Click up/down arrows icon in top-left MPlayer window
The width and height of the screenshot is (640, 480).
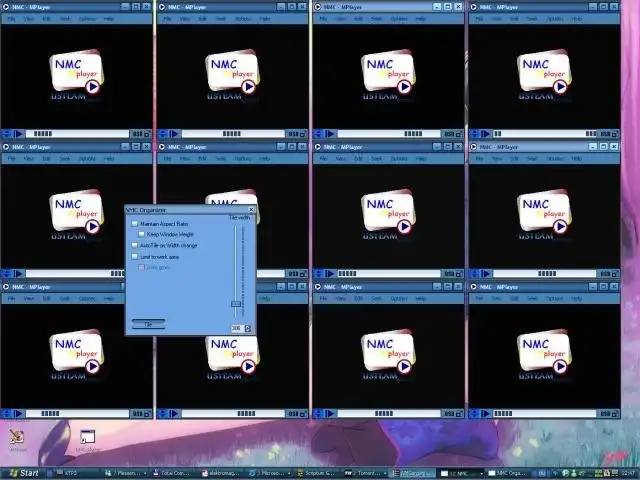[7, 134]
